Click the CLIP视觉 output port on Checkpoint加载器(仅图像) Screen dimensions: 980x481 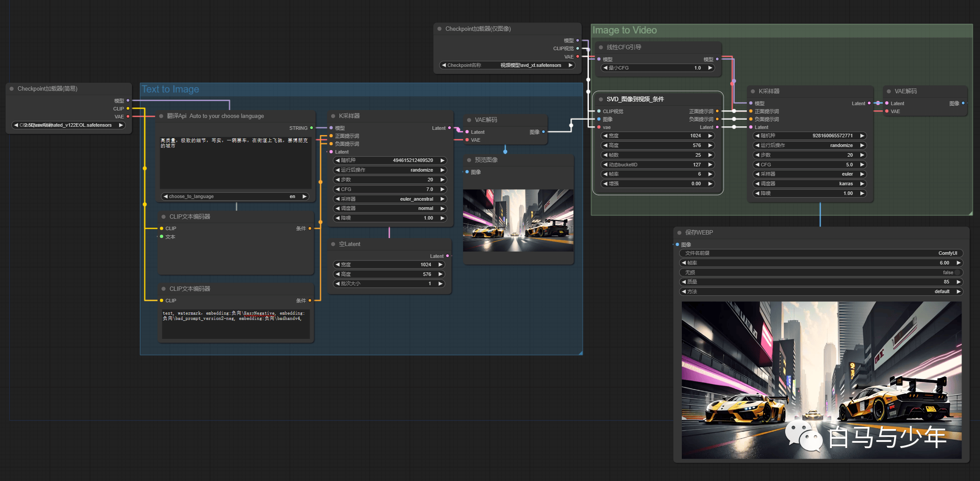pos(578,48)
